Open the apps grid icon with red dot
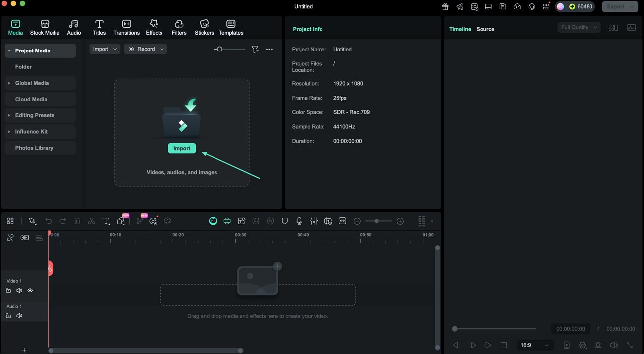Image resolution: width=644 pixels, height=354 pixels. tap(546, 7)
